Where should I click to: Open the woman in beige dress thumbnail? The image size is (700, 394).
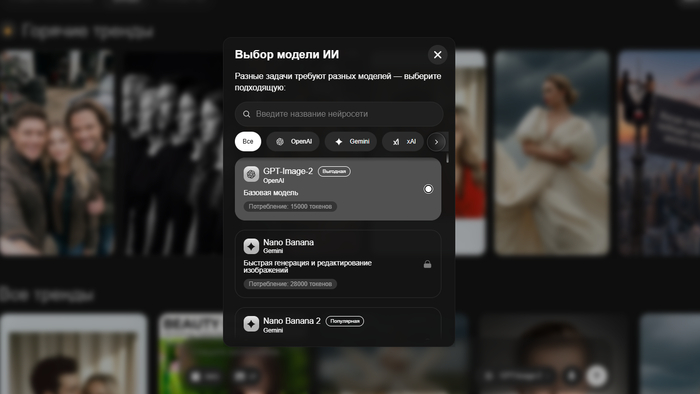point(552,153)
